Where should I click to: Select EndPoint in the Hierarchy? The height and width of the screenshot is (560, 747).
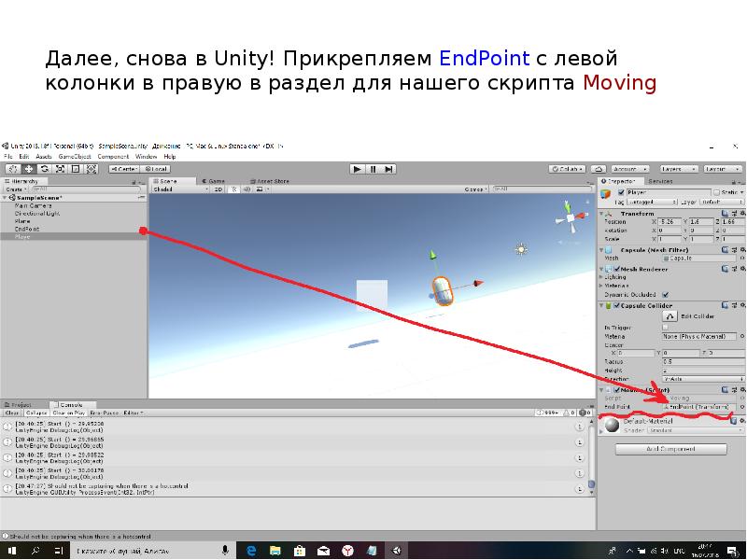(x=27, y=229)
